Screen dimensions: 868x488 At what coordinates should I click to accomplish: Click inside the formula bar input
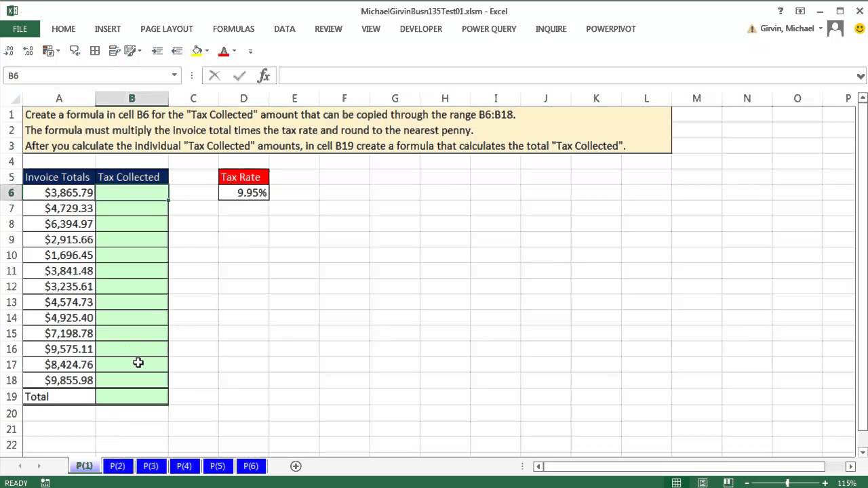click(x=566, y=76)
